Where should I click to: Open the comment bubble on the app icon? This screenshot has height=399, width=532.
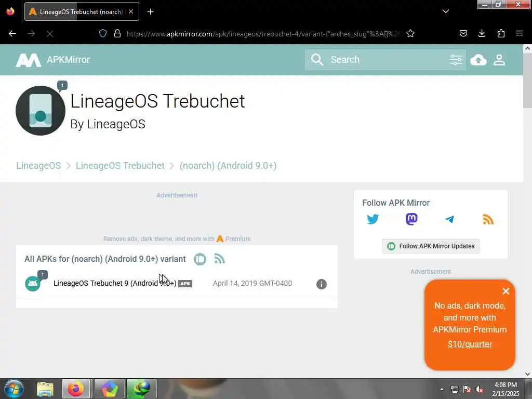(62, 86)
